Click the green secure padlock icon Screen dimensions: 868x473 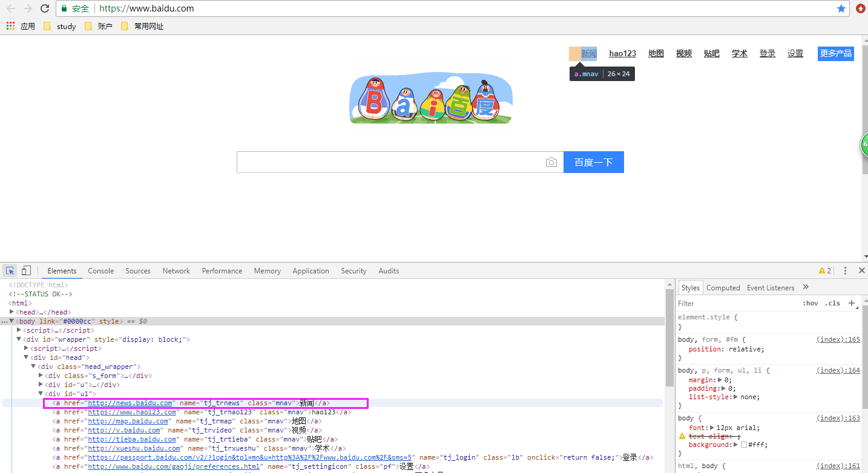(x=65, y=9)
